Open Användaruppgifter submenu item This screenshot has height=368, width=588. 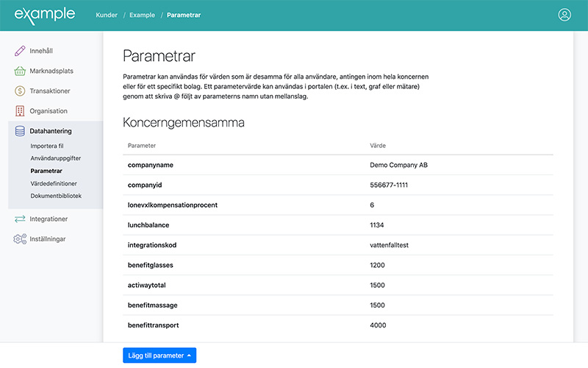(x=56, y=158)
